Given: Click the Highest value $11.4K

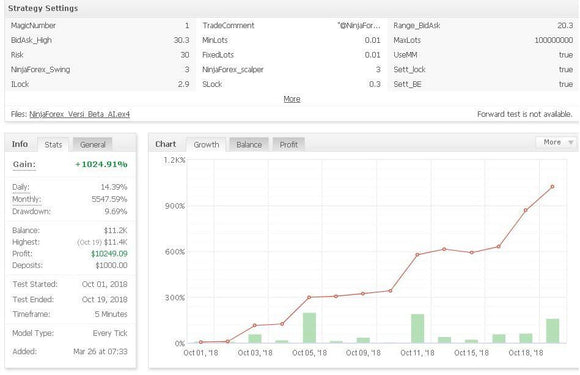Looking at the screenshot, I should (115, 242).
